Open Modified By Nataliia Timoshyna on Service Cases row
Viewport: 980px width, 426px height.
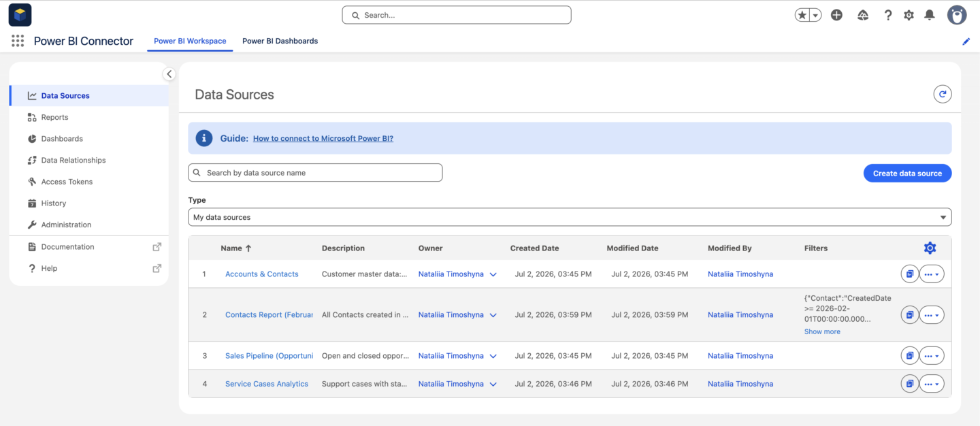pyautogui.click(x=740, y=384)
